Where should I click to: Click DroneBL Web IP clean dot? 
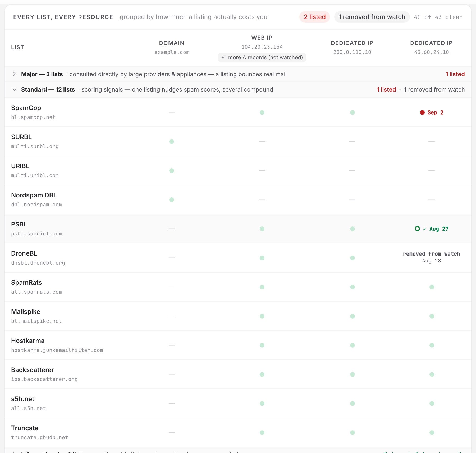pos(262,258)
